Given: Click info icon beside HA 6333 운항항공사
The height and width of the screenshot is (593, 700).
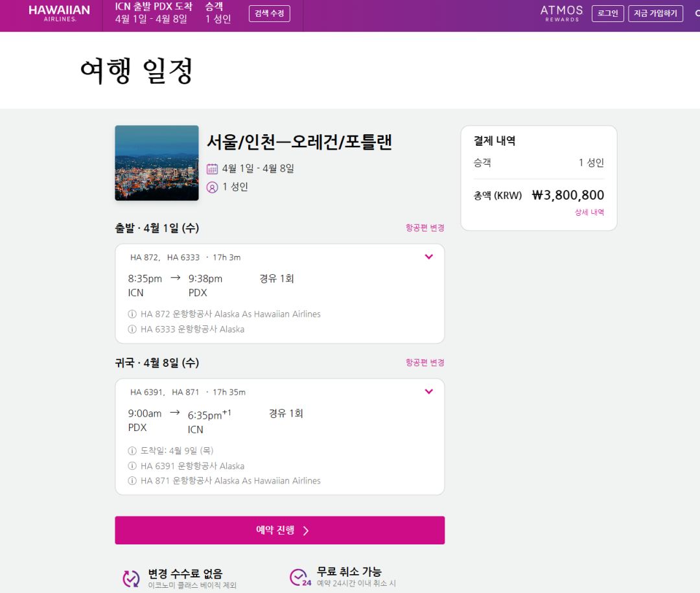Looking at the screenshot, I should [132, 329].
